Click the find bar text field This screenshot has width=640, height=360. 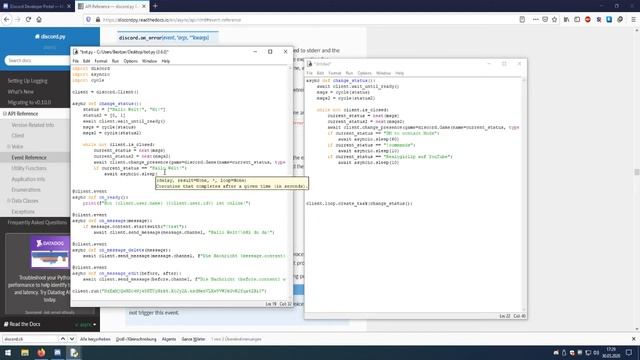click(30, 339)
